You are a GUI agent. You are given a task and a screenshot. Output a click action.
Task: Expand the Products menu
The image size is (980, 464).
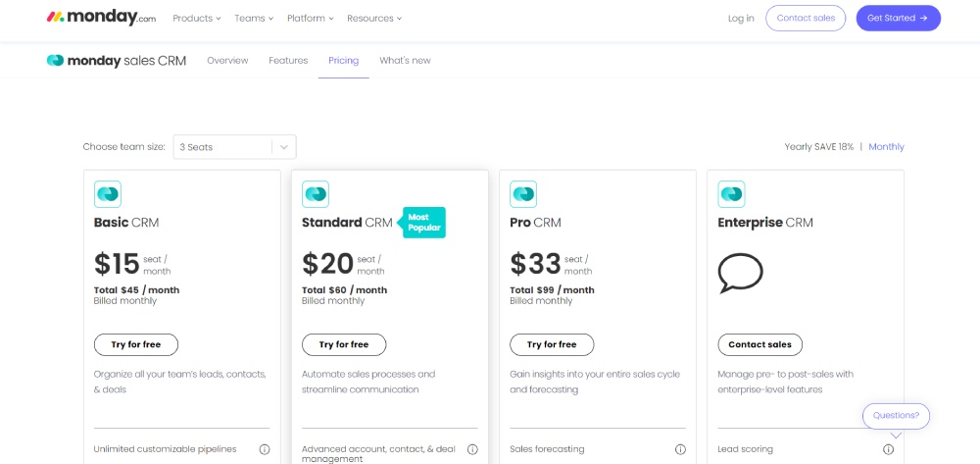(x=197, y=18)
